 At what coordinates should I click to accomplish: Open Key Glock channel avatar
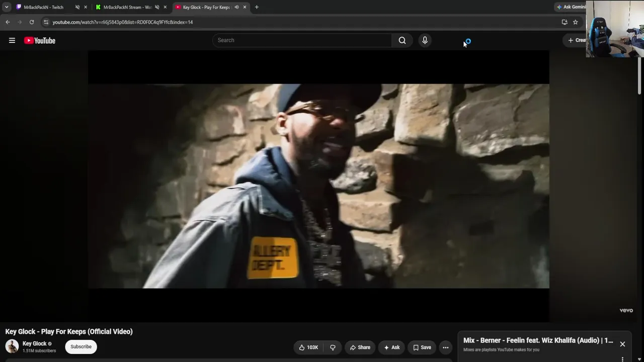coord(12,346)
